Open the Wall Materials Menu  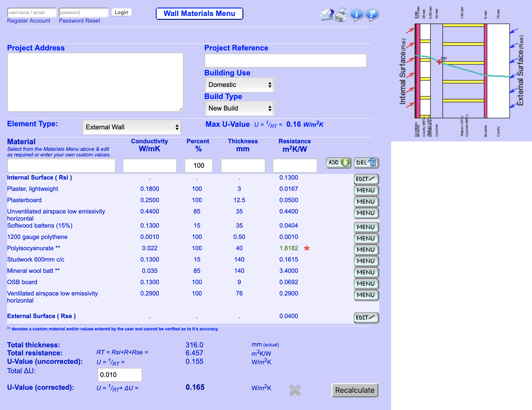pyautogui.click(x=199, y=14)
